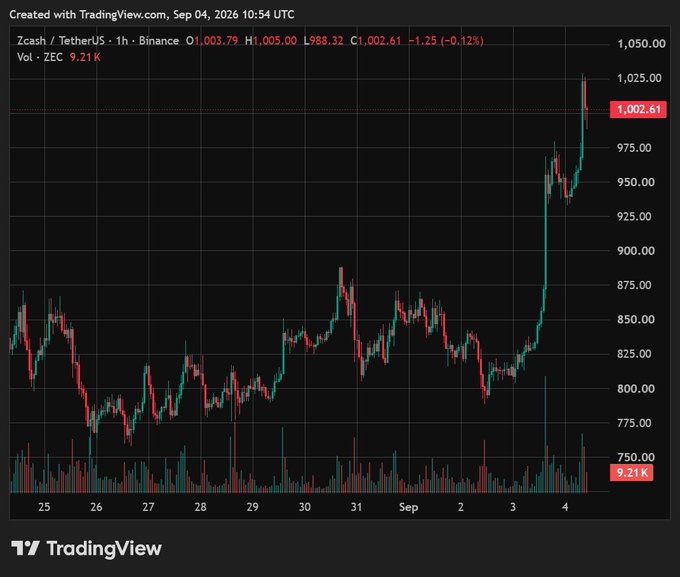The image size is (680, 577).
Task: Click the date label 3 on the time axis
Action: [513, 507]
